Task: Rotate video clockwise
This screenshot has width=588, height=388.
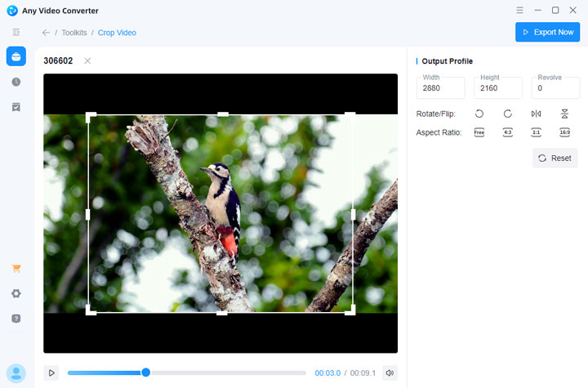Action: 508,114
